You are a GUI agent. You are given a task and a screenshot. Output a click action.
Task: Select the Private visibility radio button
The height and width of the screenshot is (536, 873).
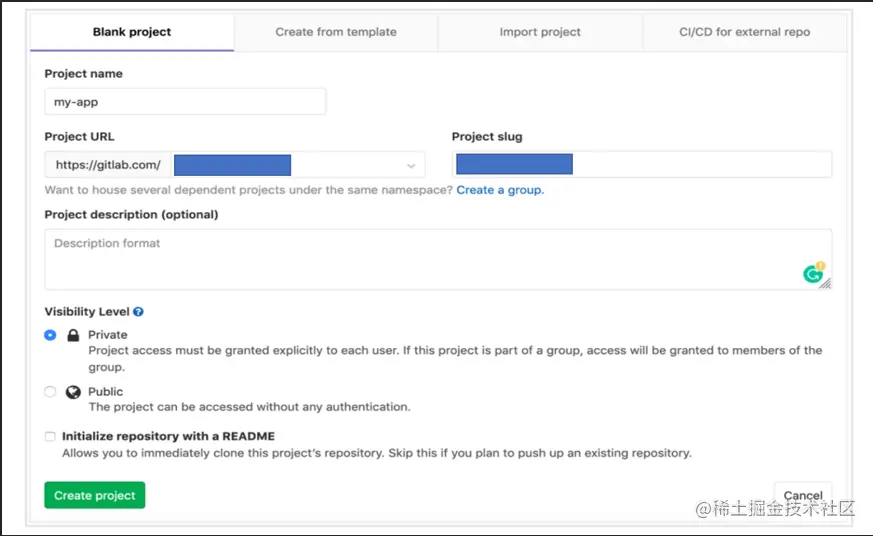[50, 335]
